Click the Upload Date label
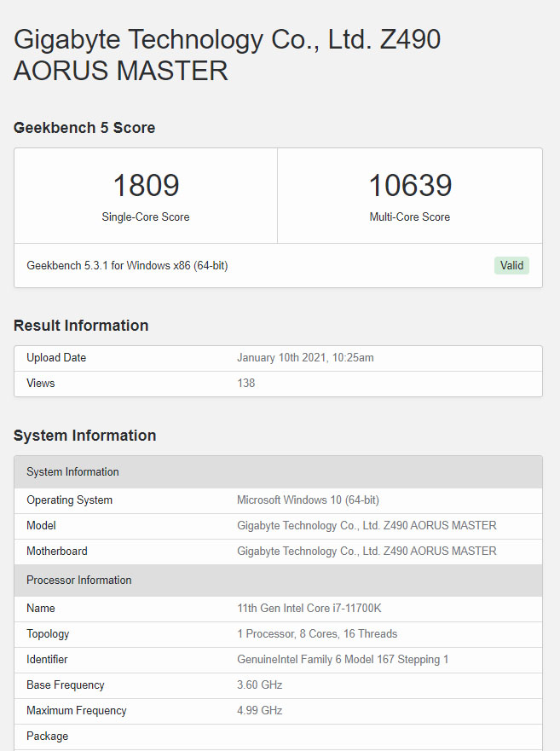This screenshot has width=560, height=751. click(56, 358)
